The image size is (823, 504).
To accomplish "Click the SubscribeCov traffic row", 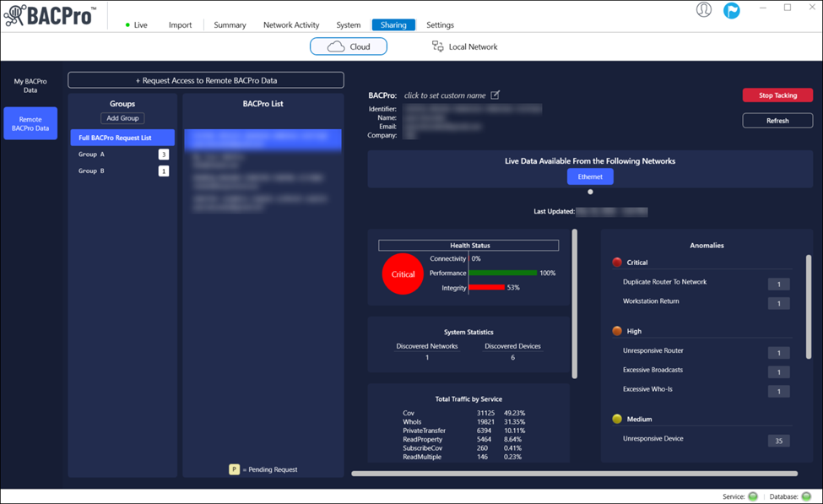I will click(464, 448).
